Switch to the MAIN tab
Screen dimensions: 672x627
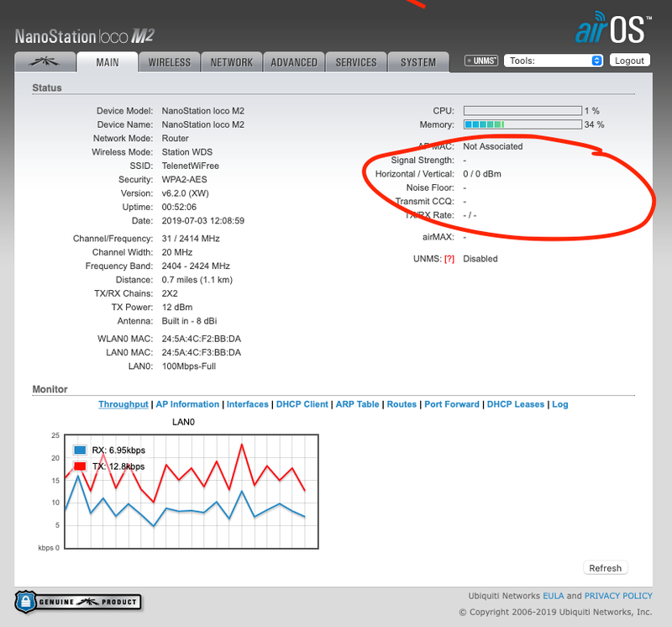[x=108, y=62]
